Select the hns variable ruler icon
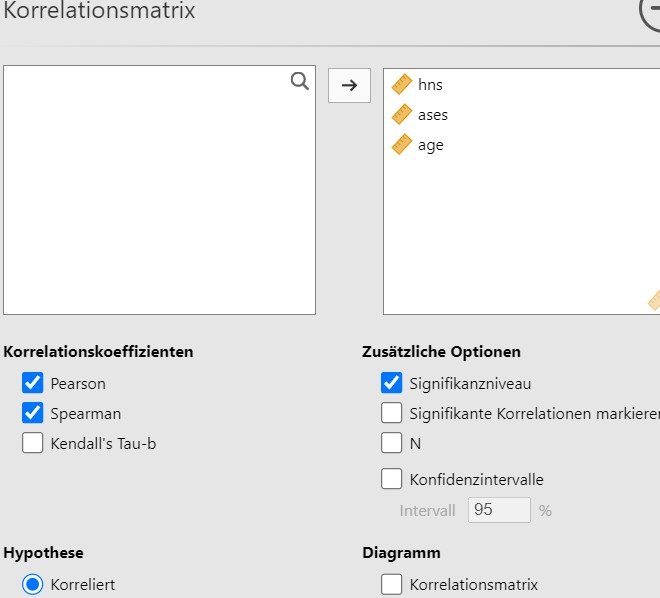The image size is (660, 598). coord(402,84)
